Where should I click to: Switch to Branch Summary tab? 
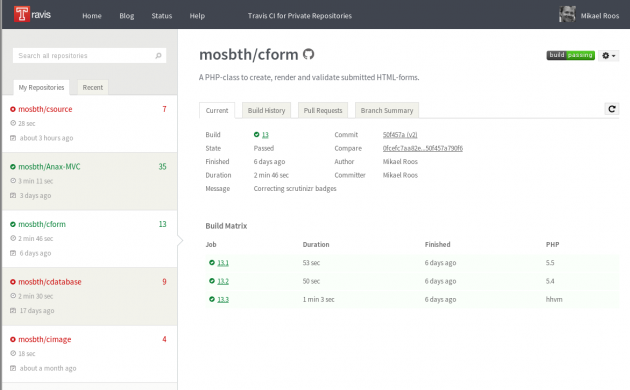coord(387,110)
